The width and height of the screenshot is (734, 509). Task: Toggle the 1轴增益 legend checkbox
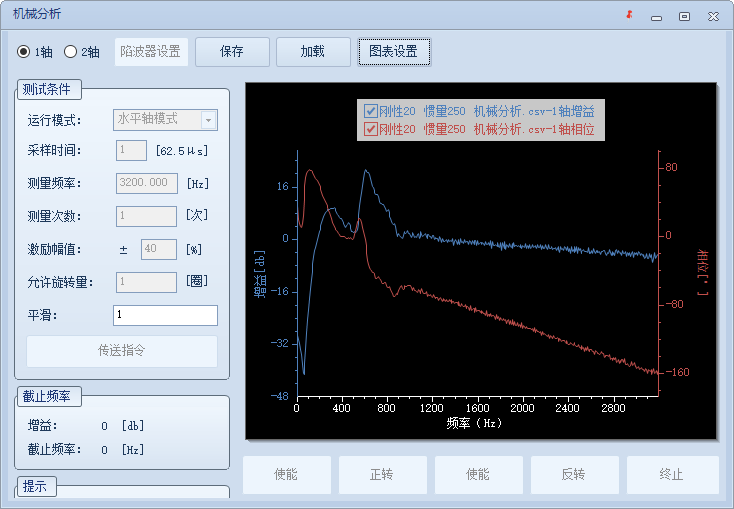[x=371, y=111]
